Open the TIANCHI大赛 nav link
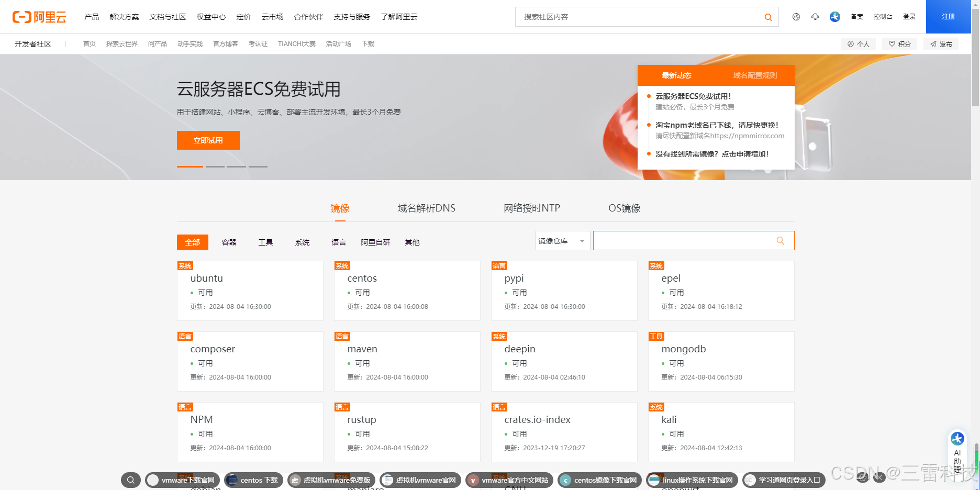The height and width of the screenshot is (490, 980). pos(297,44)
